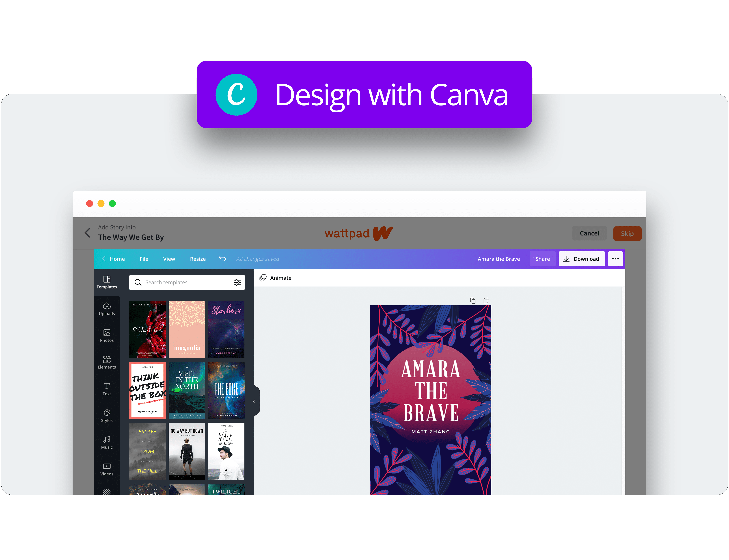The width and height of the screenshot is (729, 560).
Task: Select The Walk to Freedom template
Action: pos(226,451)
